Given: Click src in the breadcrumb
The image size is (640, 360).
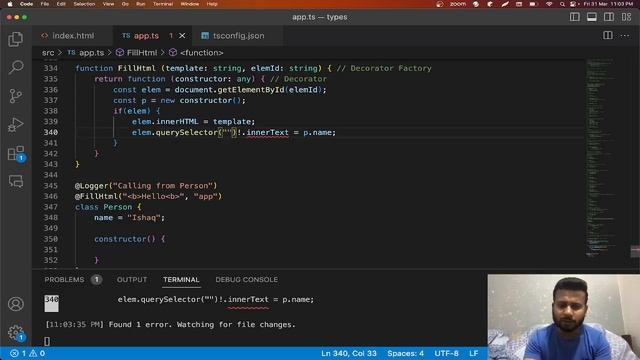Looking at the screenshot, I should coord(48,53).
